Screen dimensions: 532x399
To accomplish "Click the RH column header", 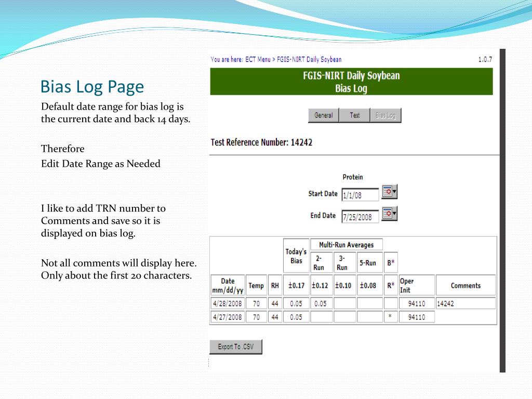I will [275, 285].
